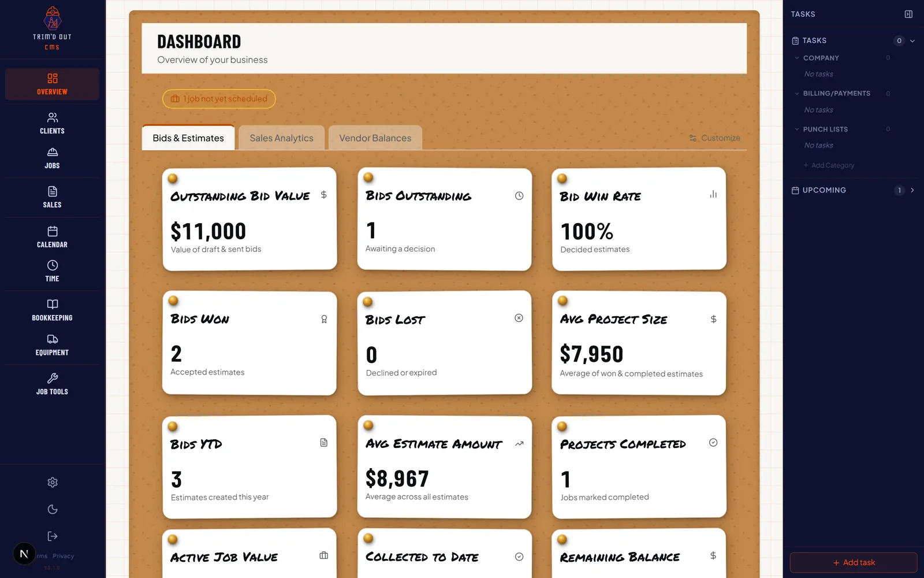This screenshot has height=578, width=924.
Task: Go to Clients in the sidebar
Action: click(x=52, y=124)
